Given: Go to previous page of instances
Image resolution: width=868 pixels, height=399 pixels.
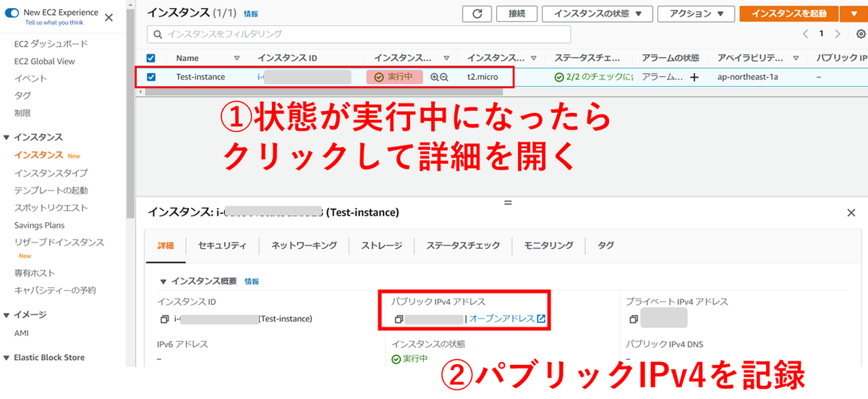Looking at the screenshot, I should (805, 34).
